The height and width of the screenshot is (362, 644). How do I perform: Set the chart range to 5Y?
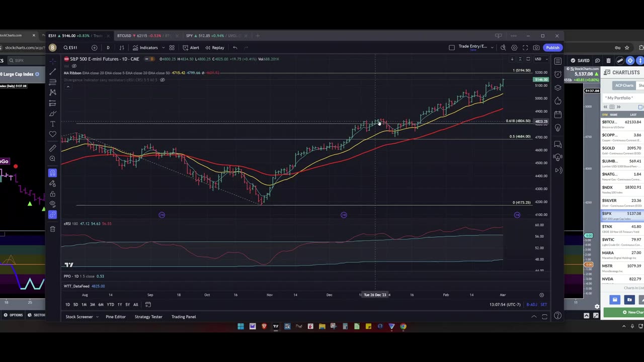coord(127,305)
